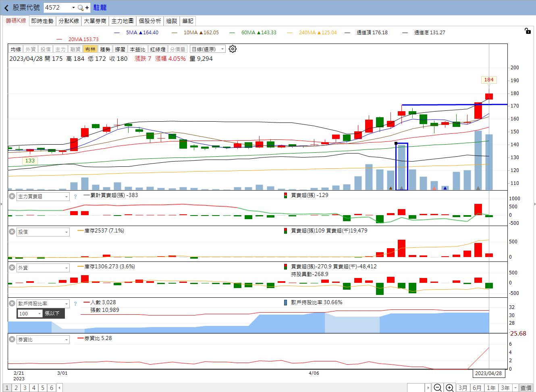The height and width of the screenshot is (392, 536).
Task: Select layout page 5 button
Action: tap(43, 388)
